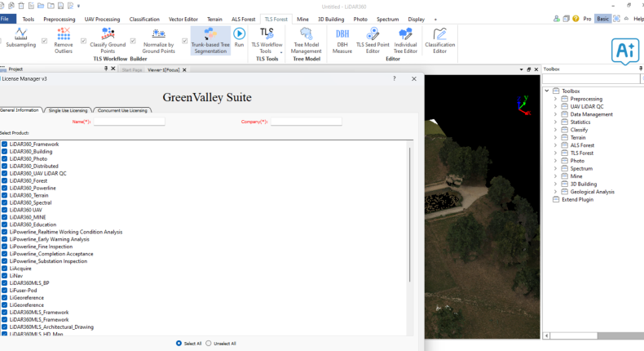Uncheck LiAcquire product
Image resolution: width=644 pixels, height=351 pixels.
click(x=5, y=269)
